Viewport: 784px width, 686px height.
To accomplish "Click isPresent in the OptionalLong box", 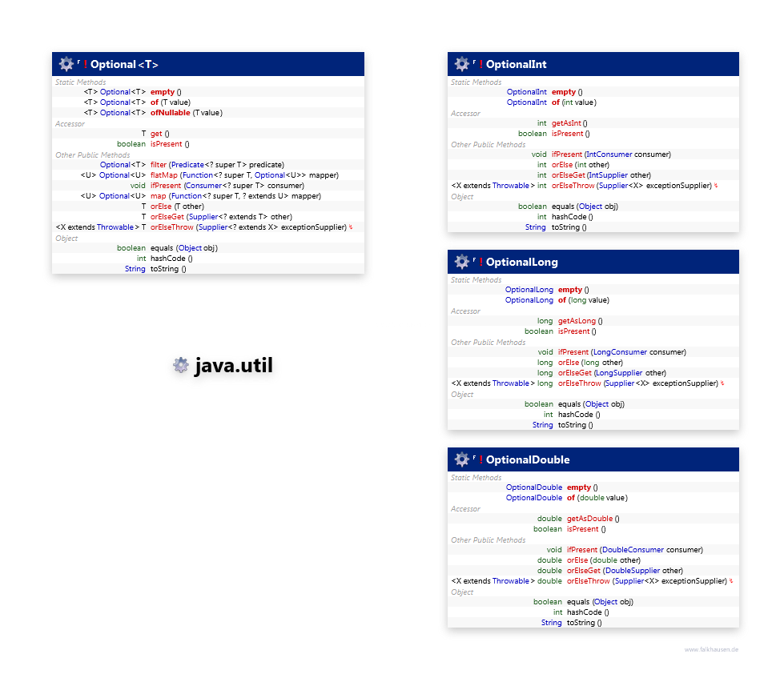I will (x=574, y=331).
